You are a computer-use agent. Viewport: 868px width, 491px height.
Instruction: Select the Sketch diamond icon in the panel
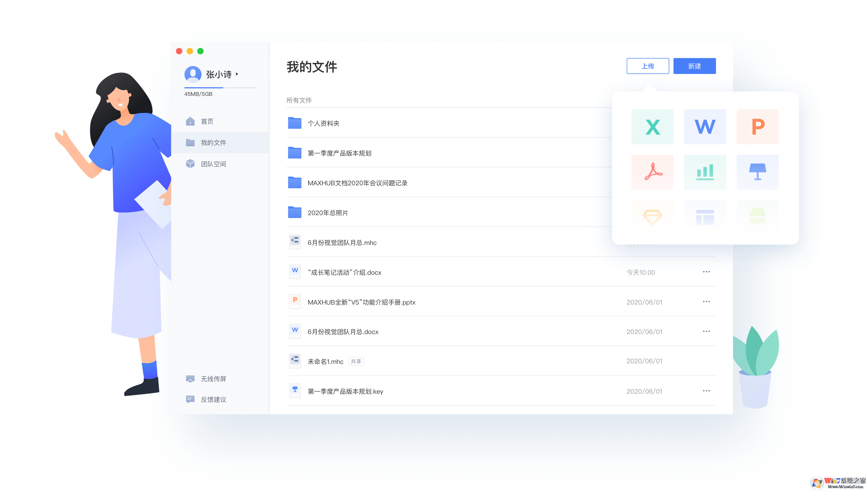coord(652,217)
